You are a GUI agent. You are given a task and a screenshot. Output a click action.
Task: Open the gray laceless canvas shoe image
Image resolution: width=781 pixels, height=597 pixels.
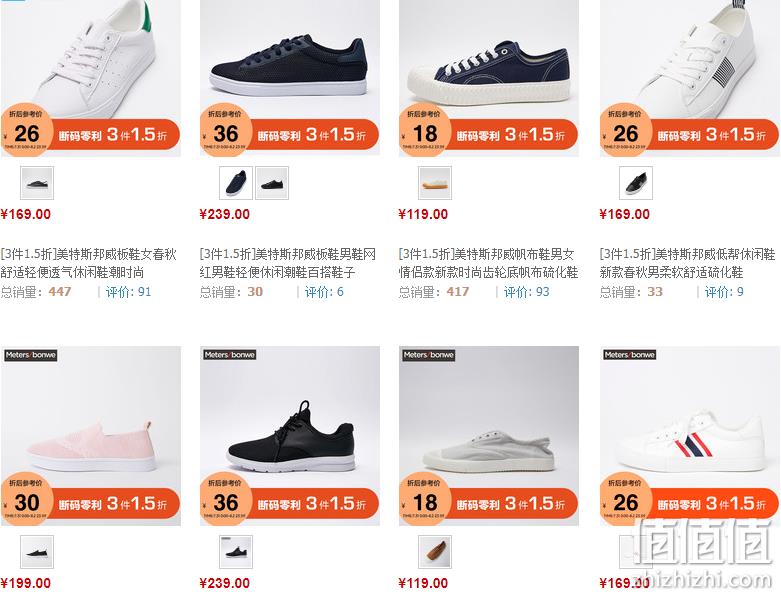[x=489, y=436]
